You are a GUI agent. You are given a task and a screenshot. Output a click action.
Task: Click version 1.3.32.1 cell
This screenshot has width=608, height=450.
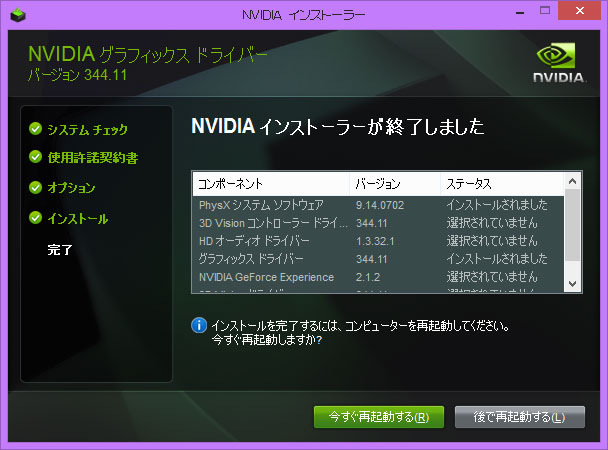[x=375, y=241]
